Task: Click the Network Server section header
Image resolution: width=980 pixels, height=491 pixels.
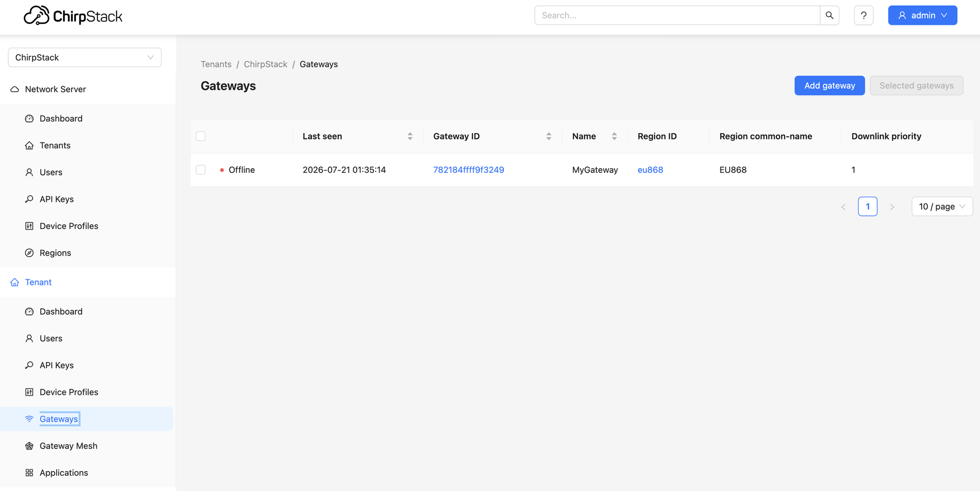Action: pos(87,89)
